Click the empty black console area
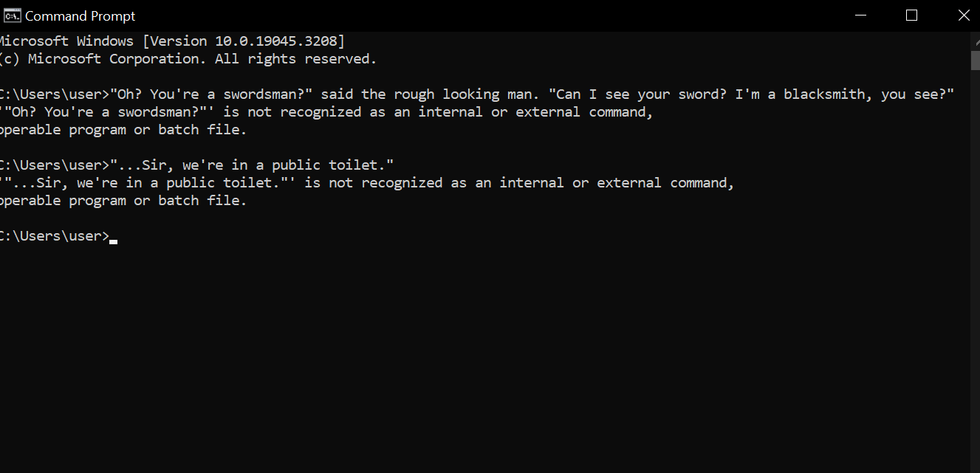 (x=480, y=354)
